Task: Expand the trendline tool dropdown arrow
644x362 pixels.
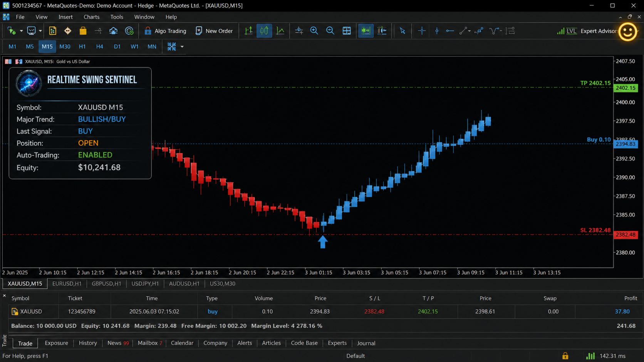Action: (469, 31)
